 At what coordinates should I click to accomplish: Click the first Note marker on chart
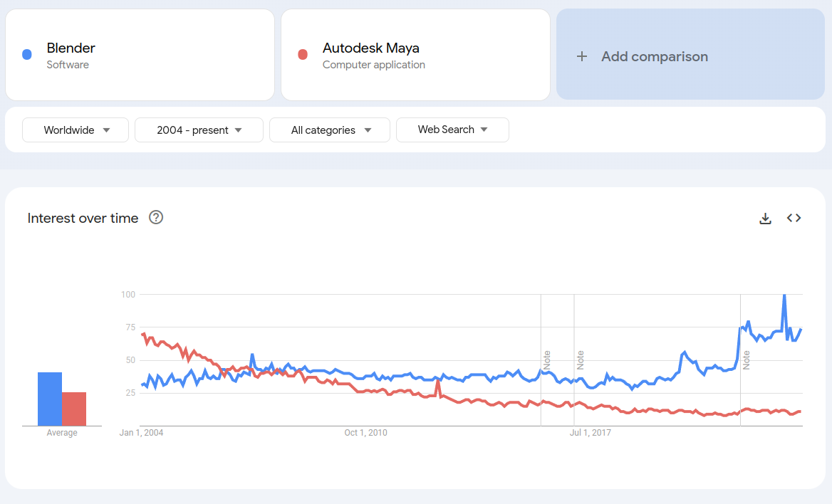[547, 359]
